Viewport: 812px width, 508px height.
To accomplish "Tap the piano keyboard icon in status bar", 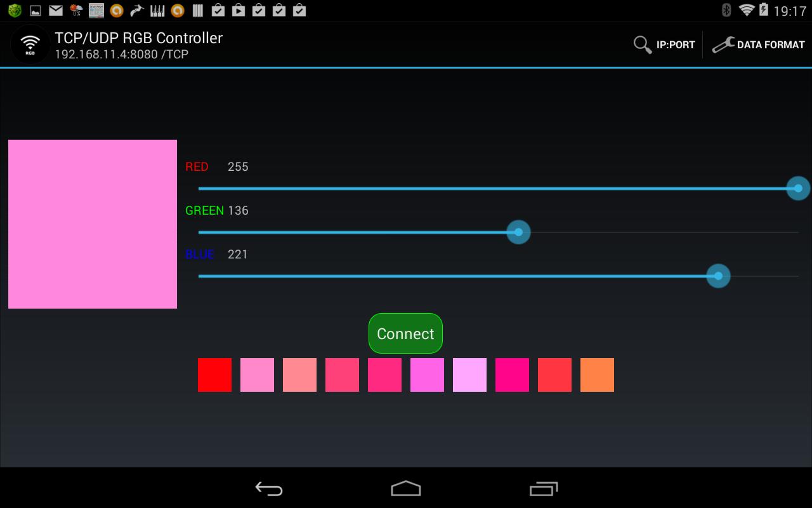I will 157,10.
